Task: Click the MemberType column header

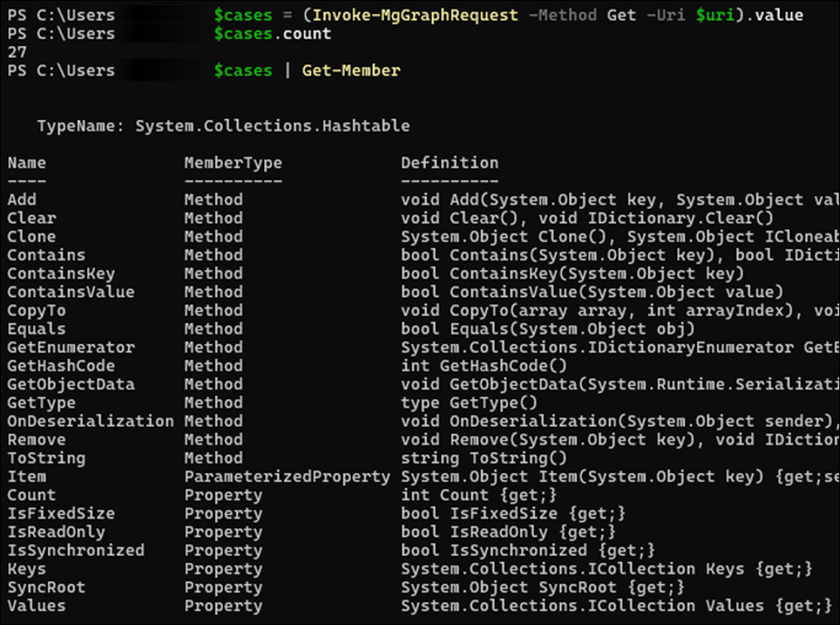Action: point(233,163)
